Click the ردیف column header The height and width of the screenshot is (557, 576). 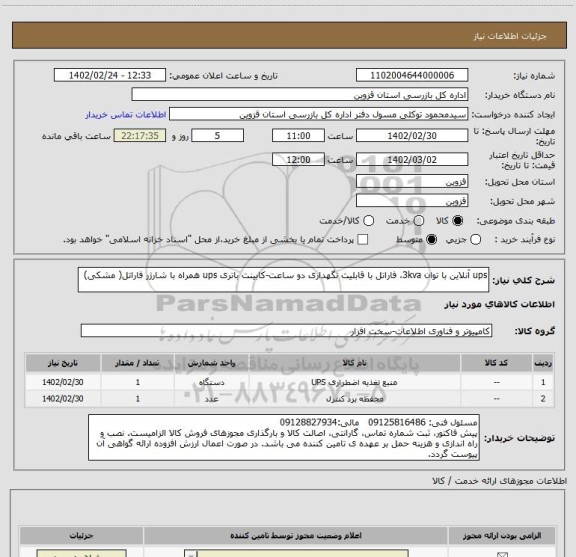(x=543, y=363)
